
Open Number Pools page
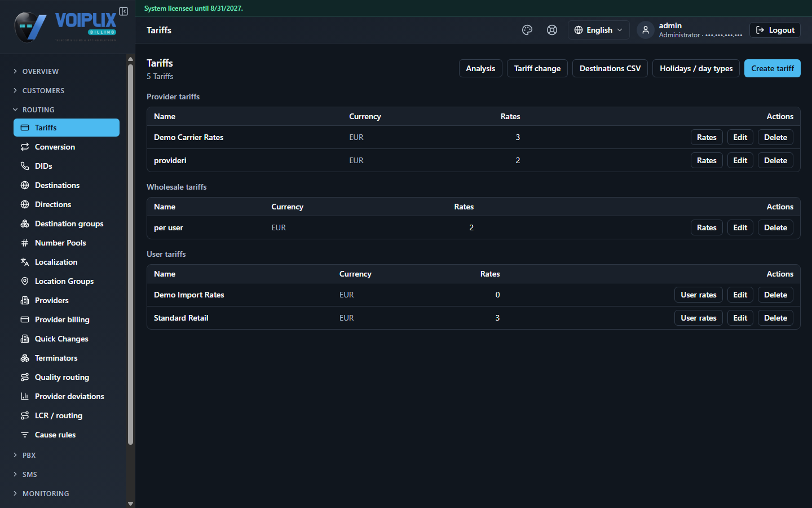(x=67, y=243)
